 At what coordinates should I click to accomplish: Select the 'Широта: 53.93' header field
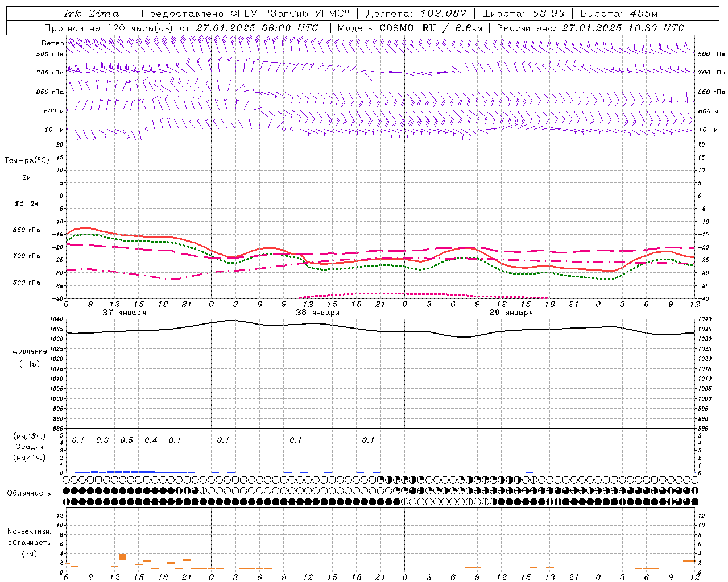[x=523, y=14]
